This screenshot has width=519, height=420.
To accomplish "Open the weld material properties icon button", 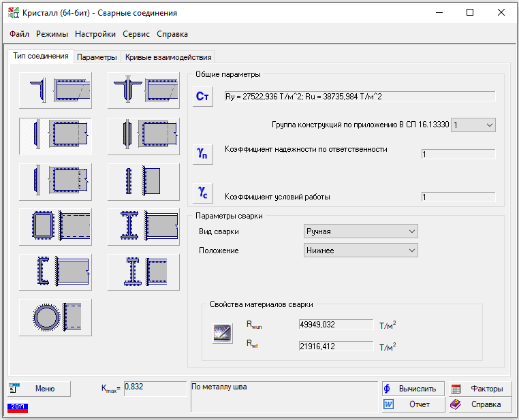I will [222, 334].
